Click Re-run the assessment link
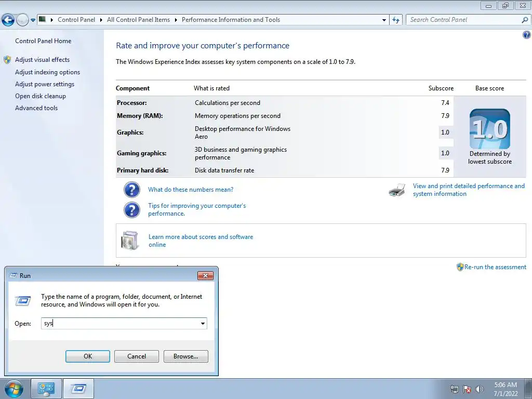532x399 pixels. (495, 267)
